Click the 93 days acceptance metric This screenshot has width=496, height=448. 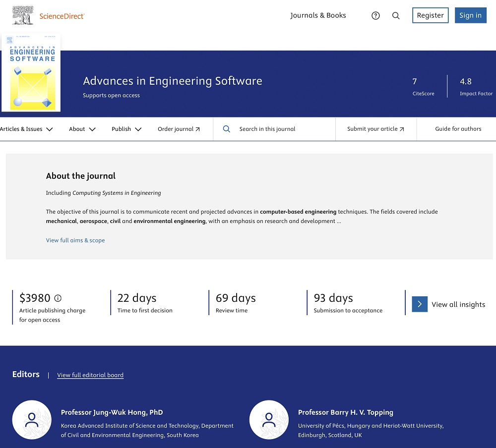[x=333, y=298]
